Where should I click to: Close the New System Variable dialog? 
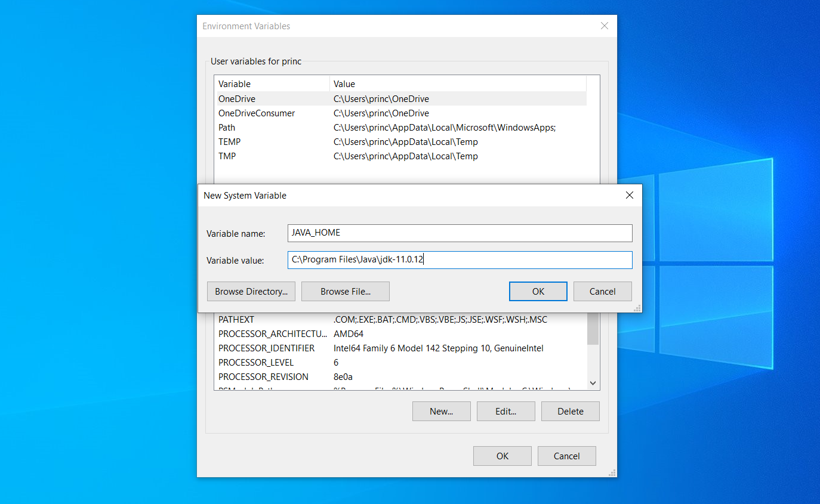click(x=629, y=195)
